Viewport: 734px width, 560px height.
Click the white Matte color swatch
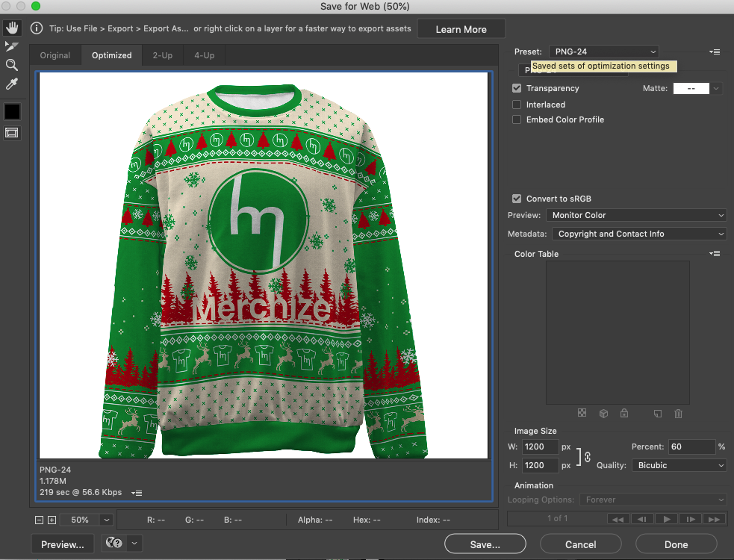click(691, 89)
